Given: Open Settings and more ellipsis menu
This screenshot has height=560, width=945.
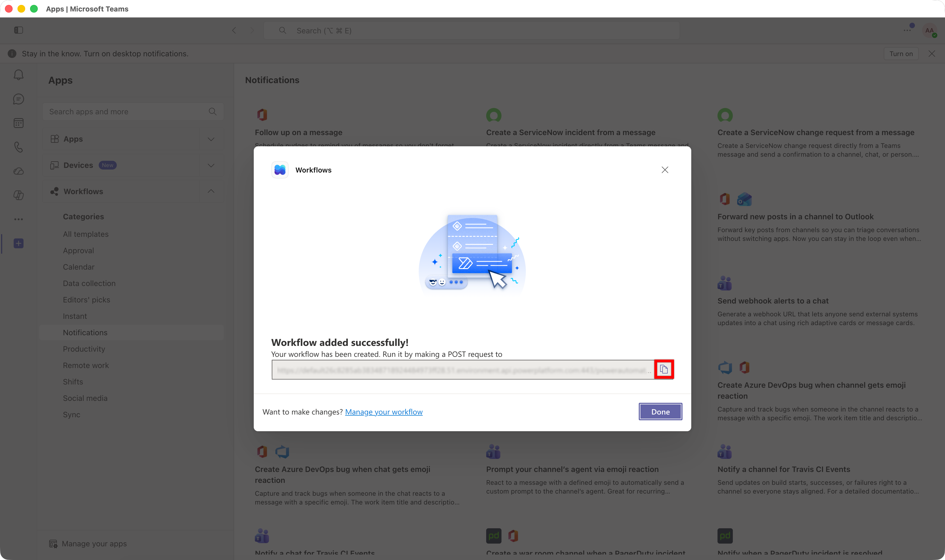Looking at the screenshot, I should tap(907, 31).
